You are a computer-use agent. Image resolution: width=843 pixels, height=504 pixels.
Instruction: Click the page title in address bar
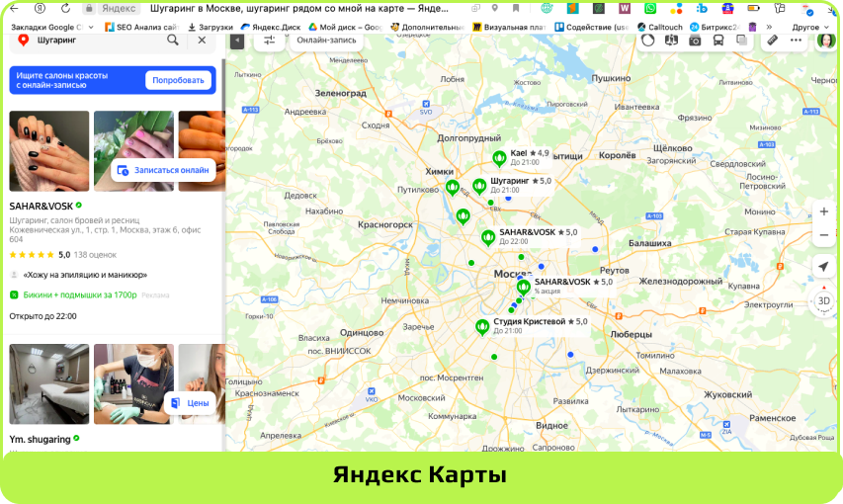click(x=298, y=8)
